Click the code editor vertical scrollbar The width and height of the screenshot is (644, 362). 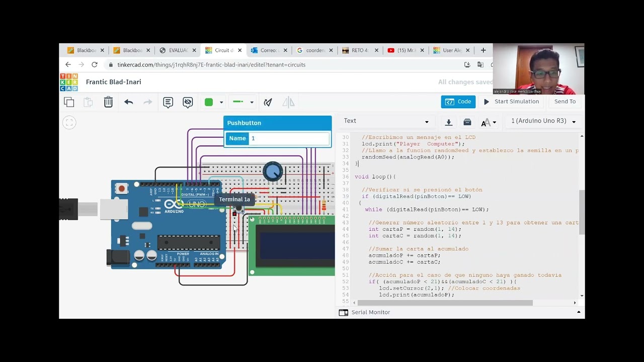point(582,212)
